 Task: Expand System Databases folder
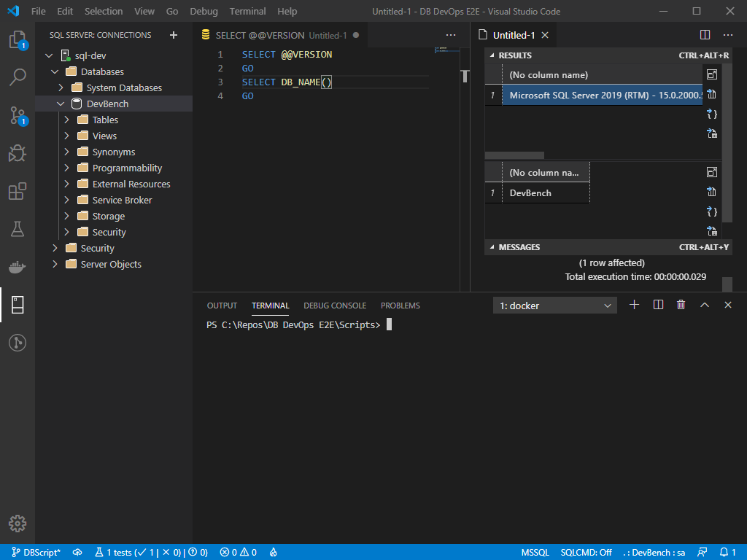61,87
